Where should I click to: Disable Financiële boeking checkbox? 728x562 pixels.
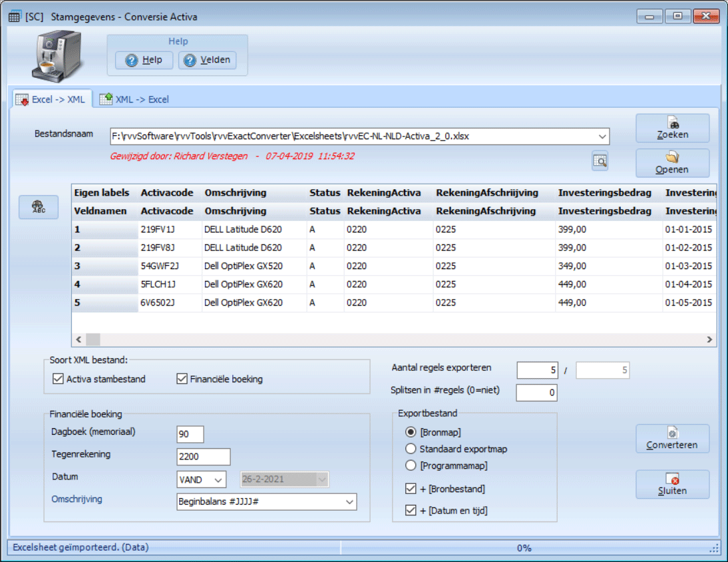[x=182, y=380]
